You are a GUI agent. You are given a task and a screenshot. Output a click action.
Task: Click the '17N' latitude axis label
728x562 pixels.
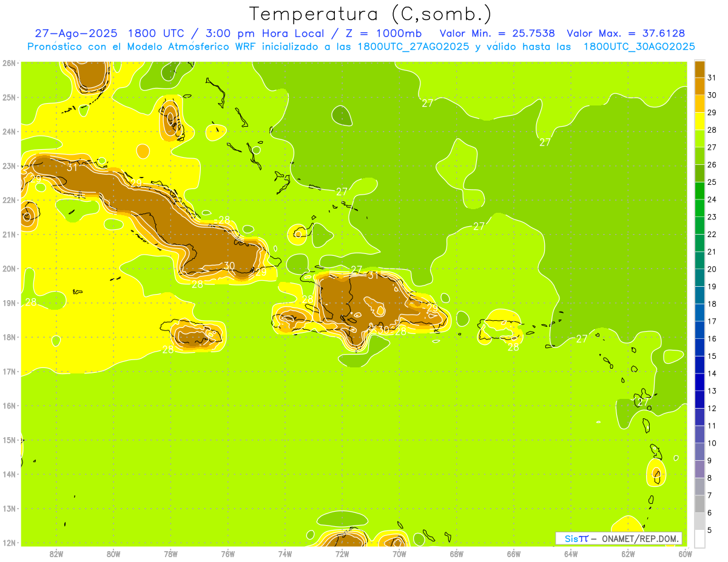(8, 372)
